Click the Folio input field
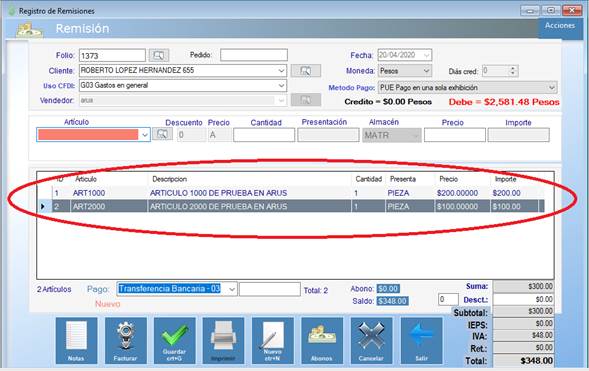 [x=112, y=56]
